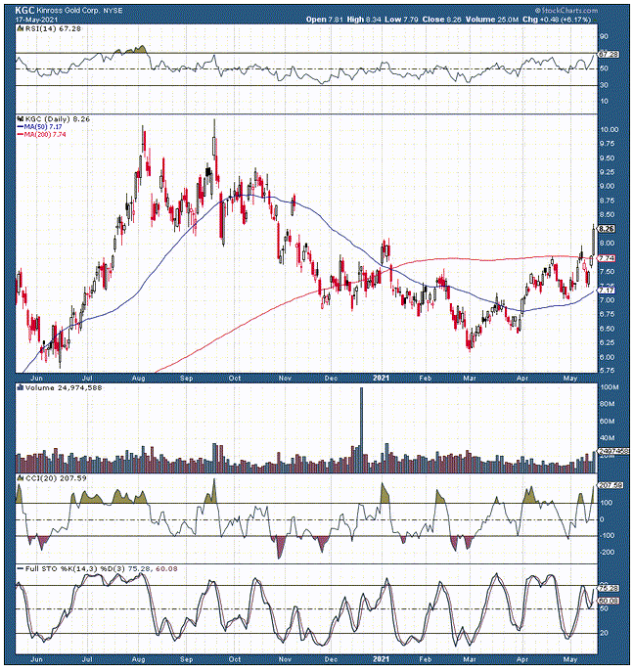Click the Oct label under the price panel

pos(235,379)
